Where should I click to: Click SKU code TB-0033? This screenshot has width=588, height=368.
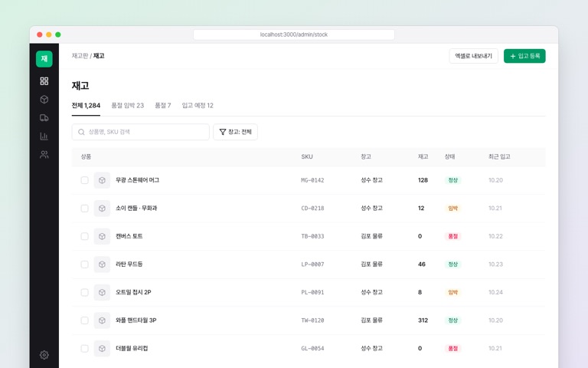tap(312, 236)
